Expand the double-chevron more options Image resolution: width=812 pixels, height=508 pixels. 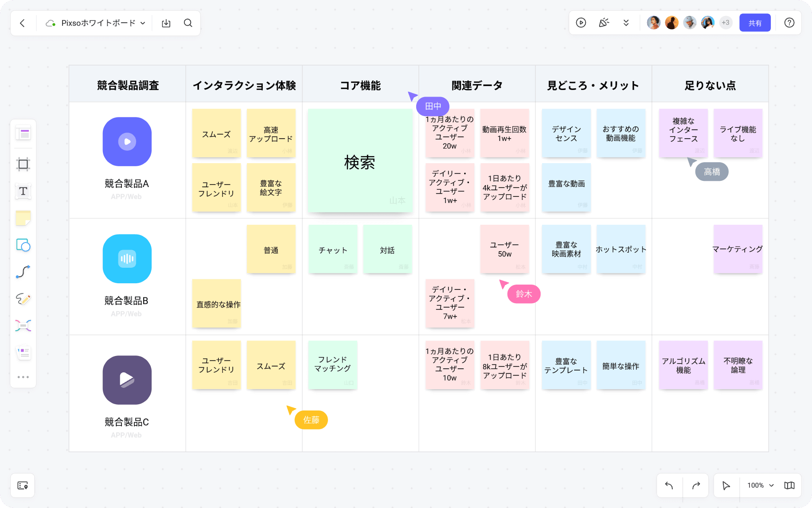pyautogui.click(x=626, y=23)
